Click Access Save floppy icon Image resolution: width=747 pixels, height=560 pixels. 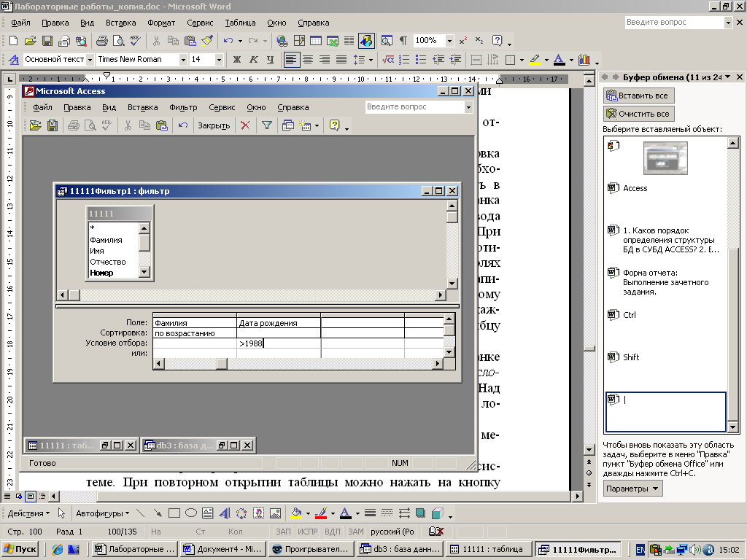click(53, 125)
